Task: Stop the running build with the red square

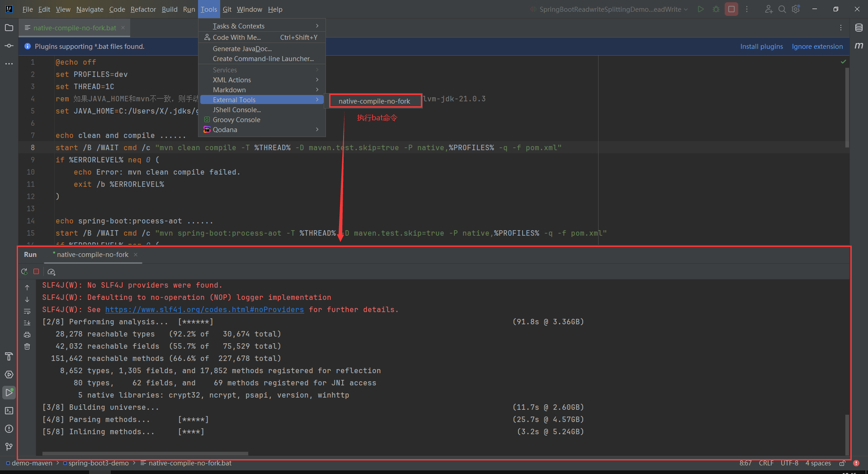Action: point(36,271)
